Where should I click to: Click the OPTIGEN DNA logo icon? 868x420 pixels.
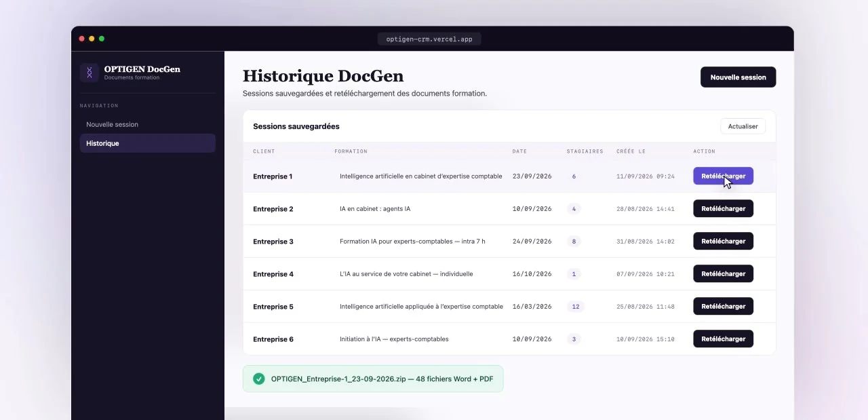[x=89, y=73]
